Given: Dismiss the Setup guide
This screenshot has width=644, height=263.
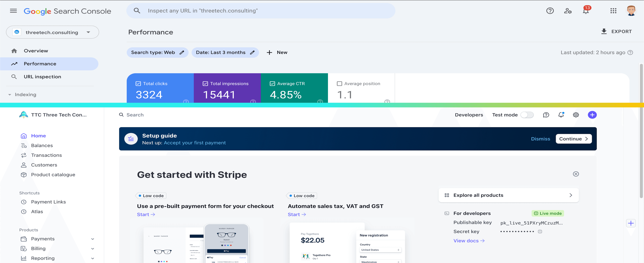Looking at the screenshot, I should coord(540,139).
